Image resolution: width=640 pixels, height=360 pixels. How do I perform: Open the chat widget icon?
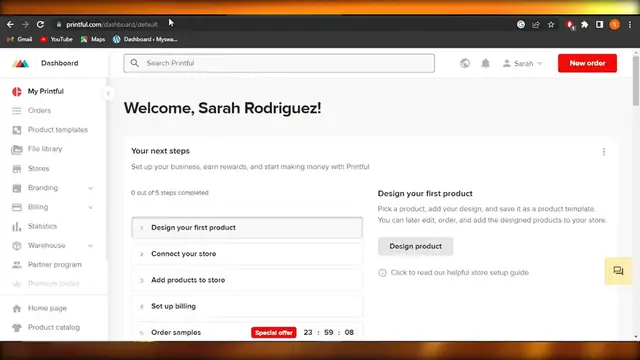[618, 271]
